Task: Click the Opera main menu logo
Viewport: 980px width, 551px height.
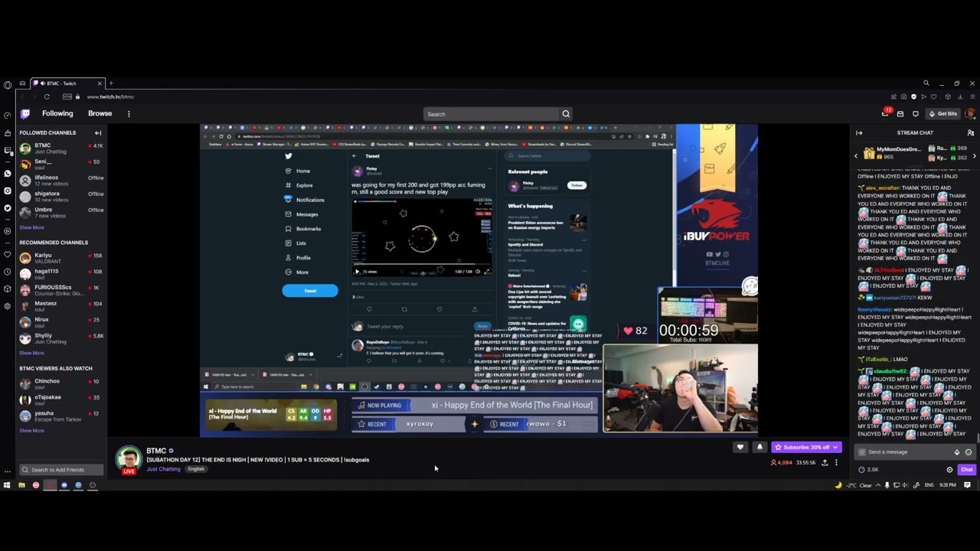Action: click(x=8, y=83)
